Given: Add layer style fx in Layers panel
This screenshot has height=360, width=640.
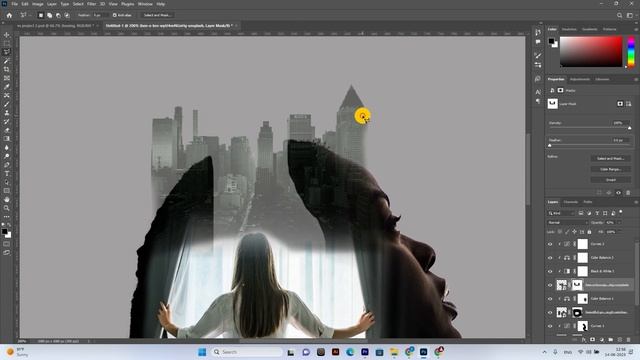Looking at the screenshot, I should (x=583, y=340).
